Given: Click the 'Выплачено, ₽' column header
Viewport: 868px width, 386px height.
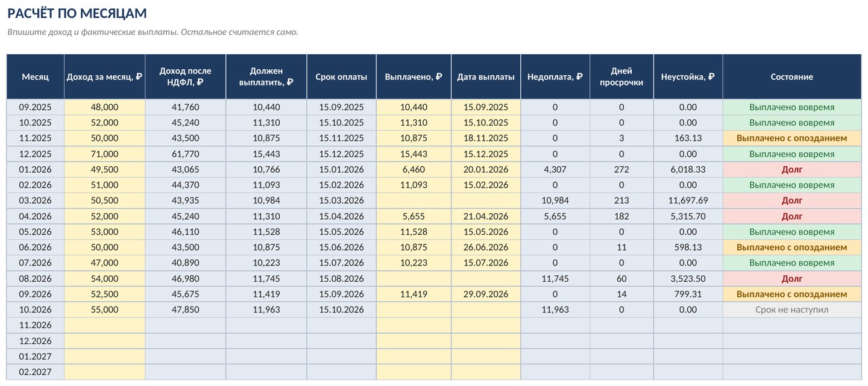Looking at the screenshot, I should (414, 77).
